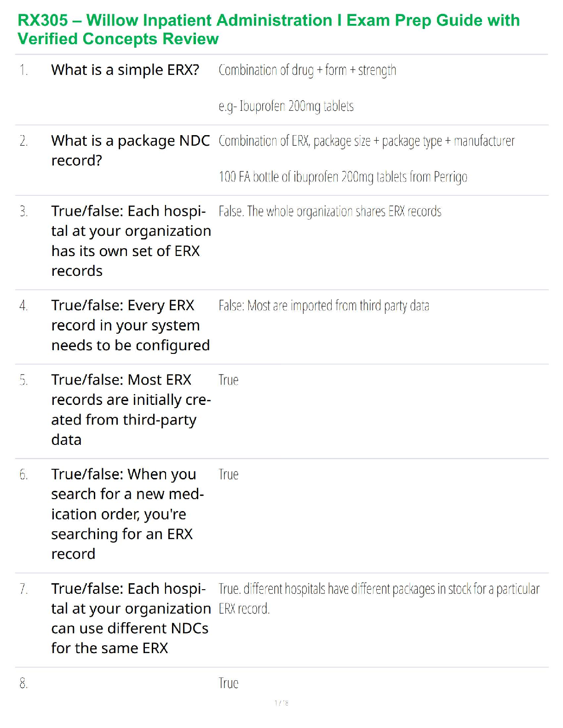The image size is (563, 728).
Task: Select the package size and manufacturer answer
Action: click(x=367, y=141)
